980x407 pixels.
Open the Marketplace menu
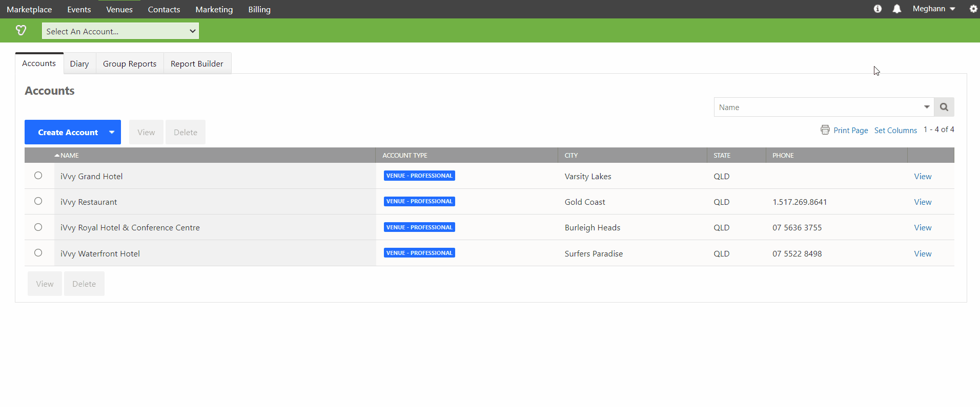point(29,9)
